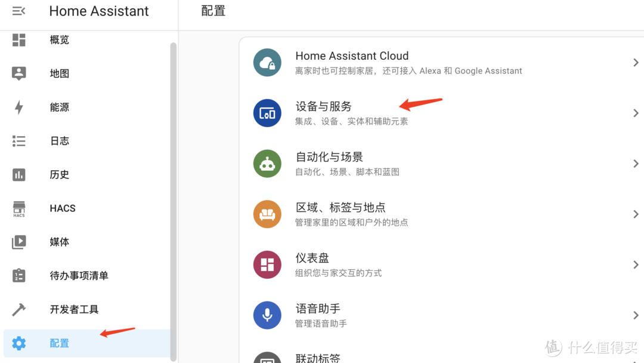Click the green robot automation icon

pyautogui.click(x=267, y=163)
